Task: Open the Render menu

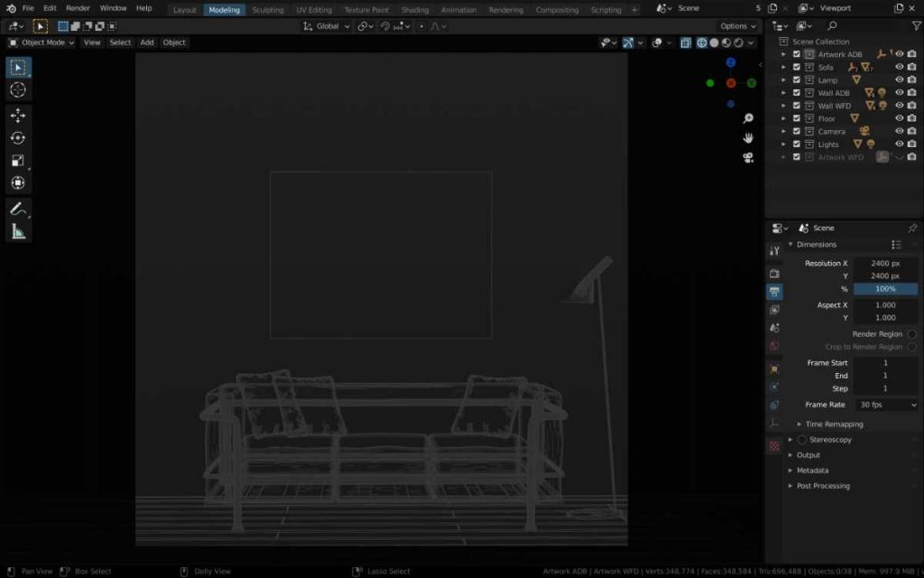Action: 78,8
